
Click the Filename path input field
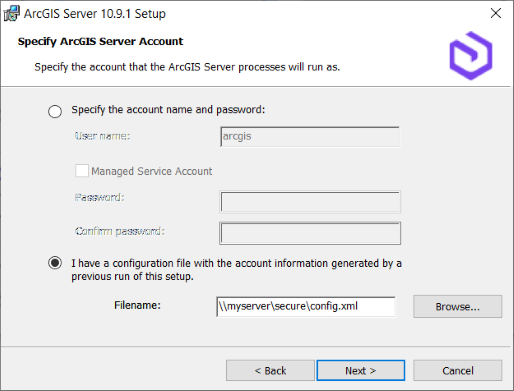pyautogui.click(x=306, y=306)
